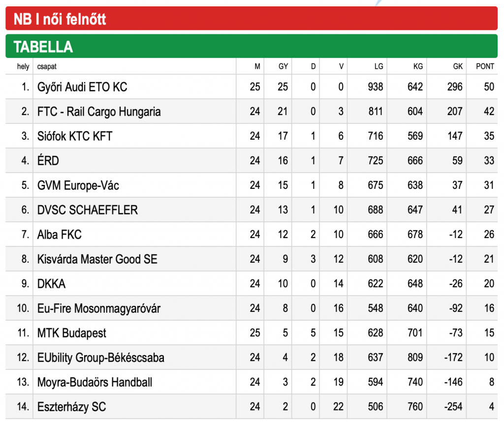Screen dimensions: 504x423
Task: Click the NB I női felnőtt red header
Action: click(252, 19)
